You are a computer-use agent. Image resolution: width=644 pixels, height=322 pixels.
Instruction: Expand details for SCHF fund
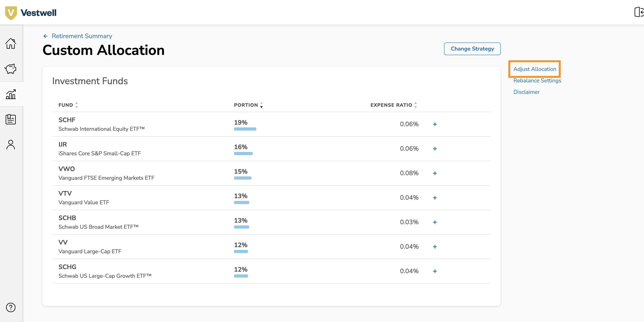coord(435,124)
